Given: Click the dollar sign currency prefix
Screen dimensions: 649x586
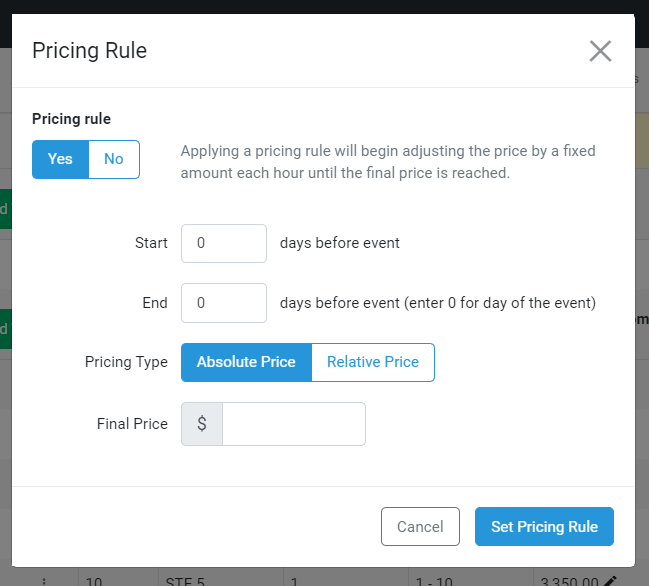Looking at the screenshot, I should [x=202, y=424].
